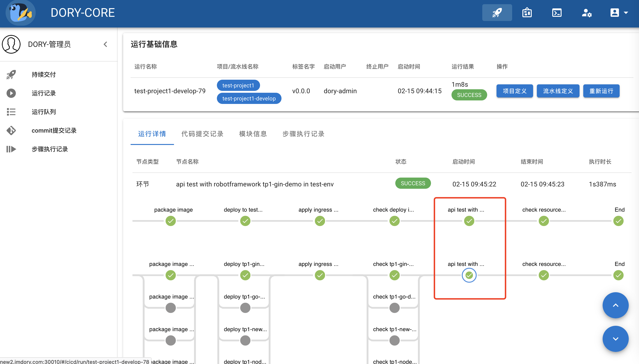This screenshot has width=639, height=364.
Task: Open 步骤执行记录 via its step-play icon
Action: click(x=11, y=149)
